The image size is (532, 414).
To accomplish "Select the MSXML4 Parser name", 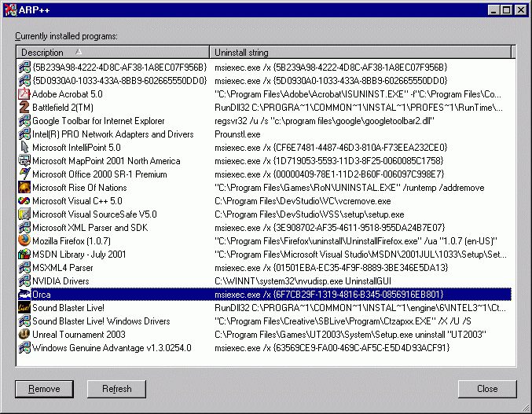I will (x=62, y=268).
